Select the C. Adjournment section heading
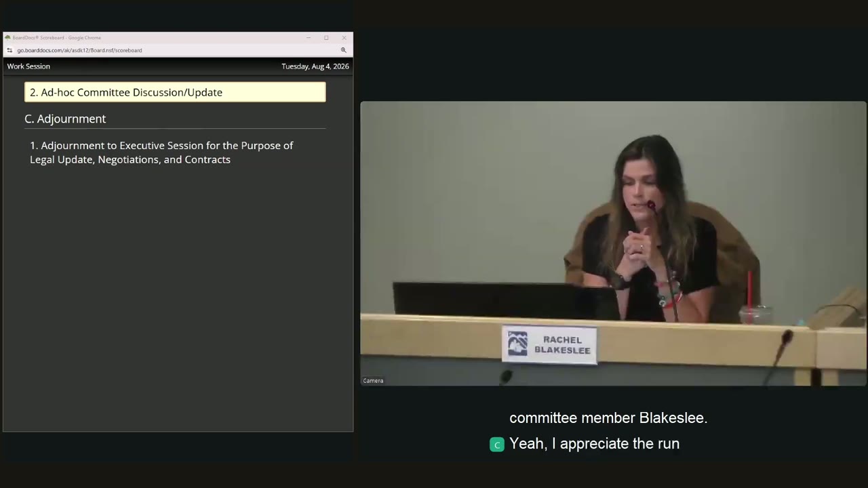This screenshot has width=868, height=488. [65, 119]
